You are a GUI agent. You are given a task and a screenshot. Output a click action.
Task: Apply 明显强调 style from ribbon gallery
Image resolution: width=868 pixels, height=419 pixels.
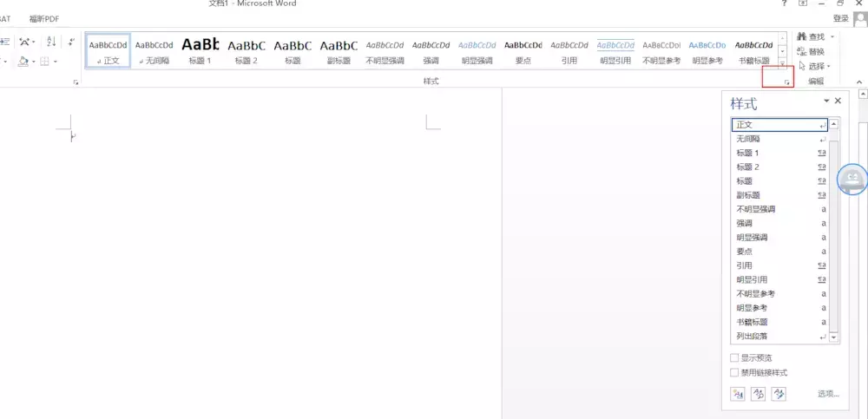pyautogui.click(x=477, y=50)
